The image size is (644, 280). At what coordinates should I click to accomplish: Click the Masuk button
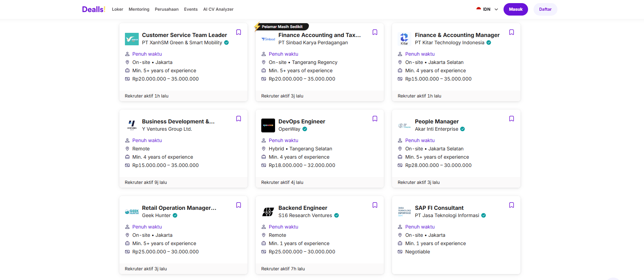point(516,9)
